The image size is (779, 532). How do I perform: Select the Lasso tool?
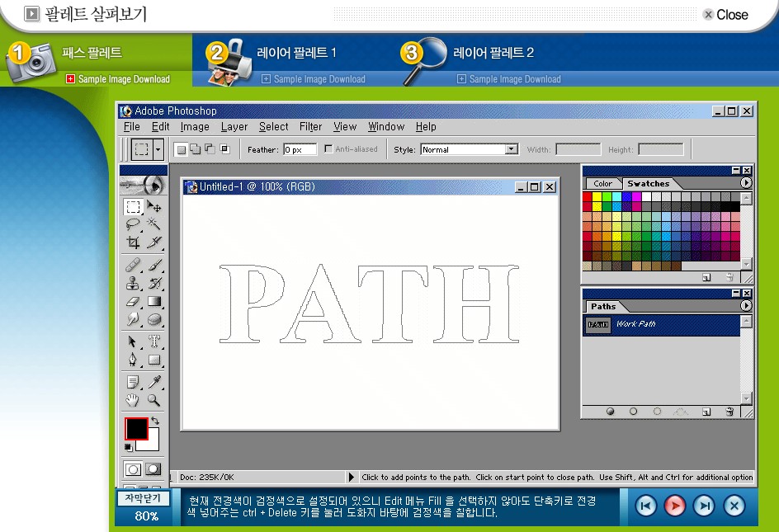(133, 224)
